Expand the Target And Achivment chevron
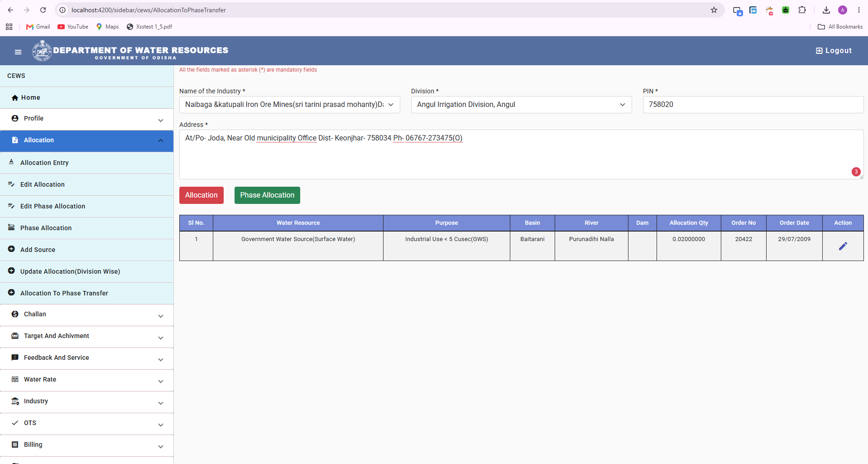This screenshot has height=464, width=868. click(161, 338)
